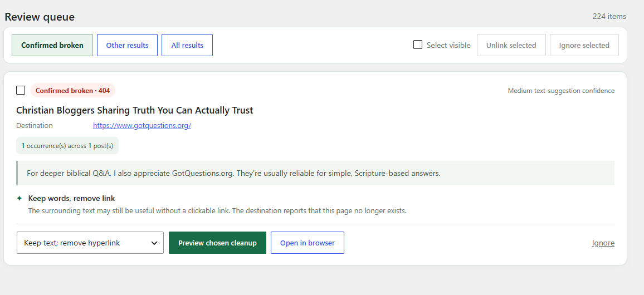Open the gotquestions.org destination link

142,126
